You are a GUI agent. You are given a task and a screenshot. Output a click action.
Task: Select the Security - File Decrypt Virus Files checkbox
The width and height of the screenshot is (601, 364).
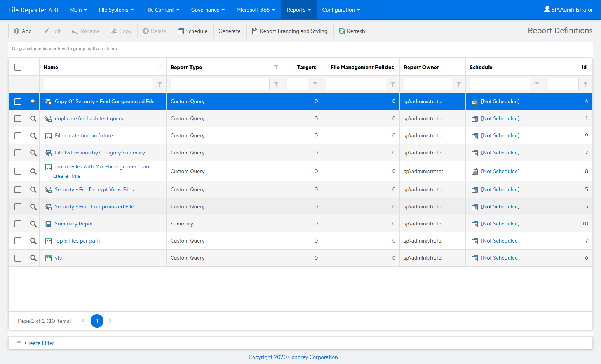coord(18,190)
